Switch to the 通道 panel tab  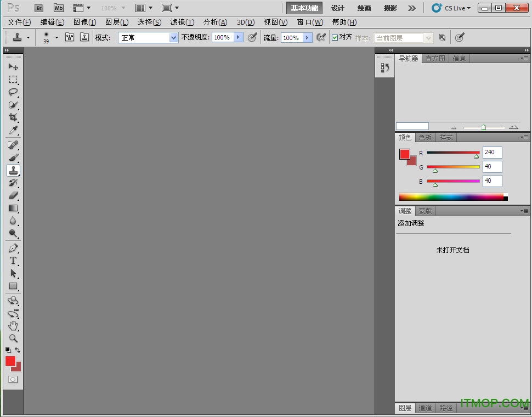coord(425,408)
